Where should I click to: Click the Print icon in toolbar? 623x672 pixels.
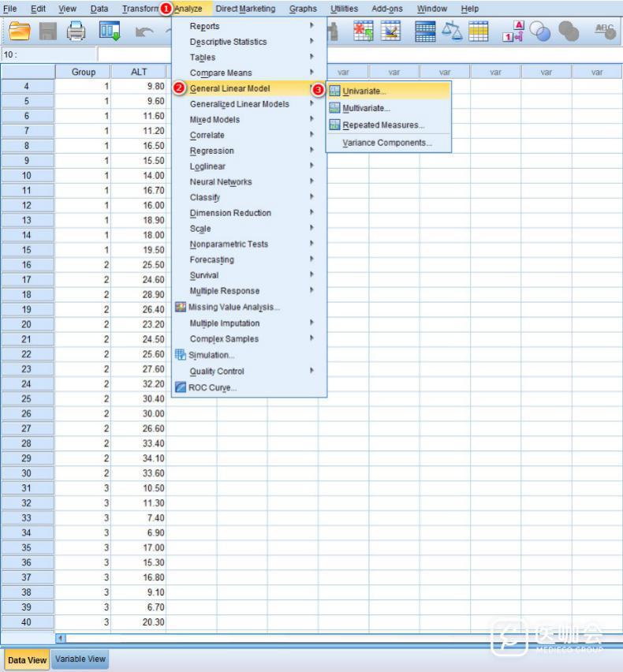(76, 32)
